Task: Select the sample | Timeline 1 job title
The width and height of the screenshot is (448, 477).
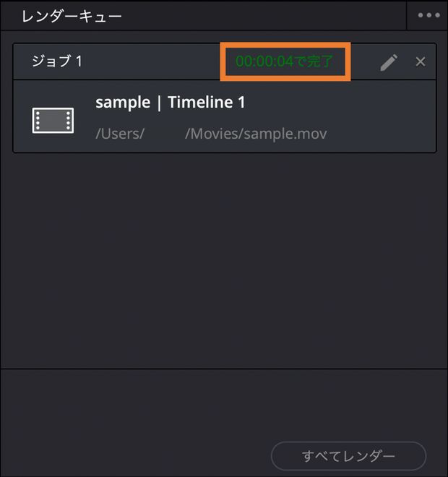Action: coord(171,102)
